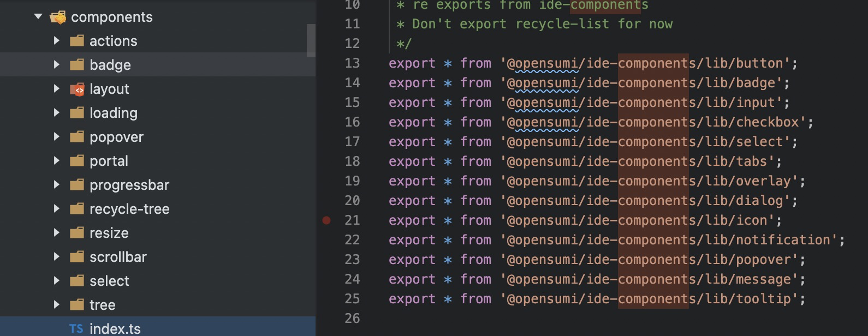Expand the resize folder arrow

click(56, 233)
